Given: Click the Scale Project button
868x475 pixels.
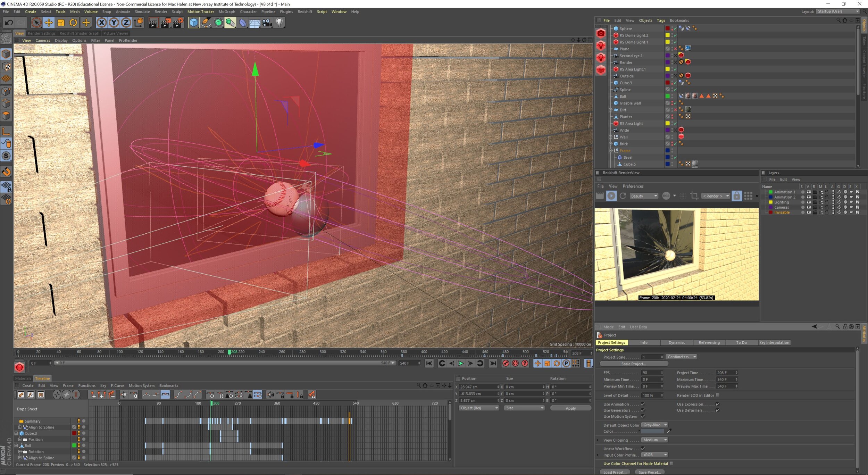Looking at the screenshot, I should pos(633,364).
